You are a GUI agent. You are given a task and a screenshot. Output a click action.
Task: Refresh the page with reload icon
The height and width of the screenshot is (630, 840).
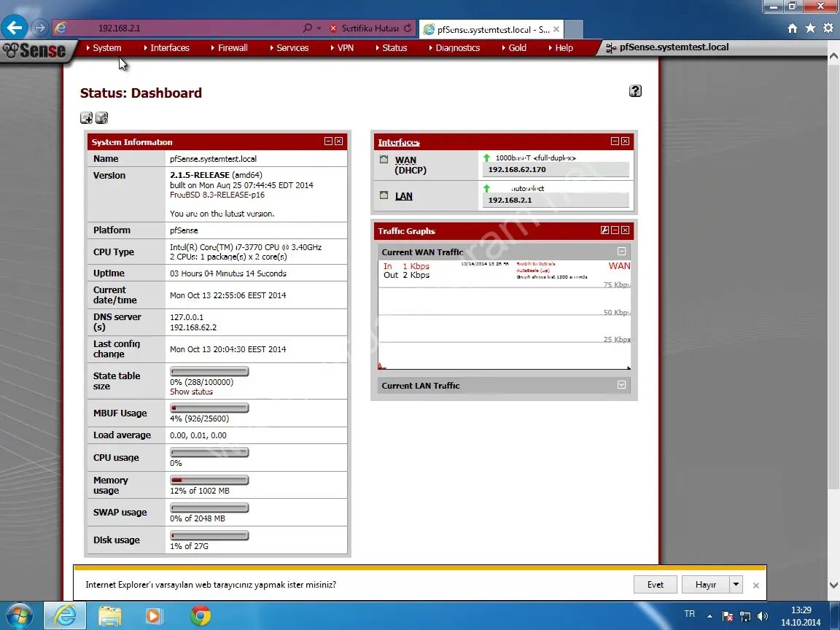408,28
